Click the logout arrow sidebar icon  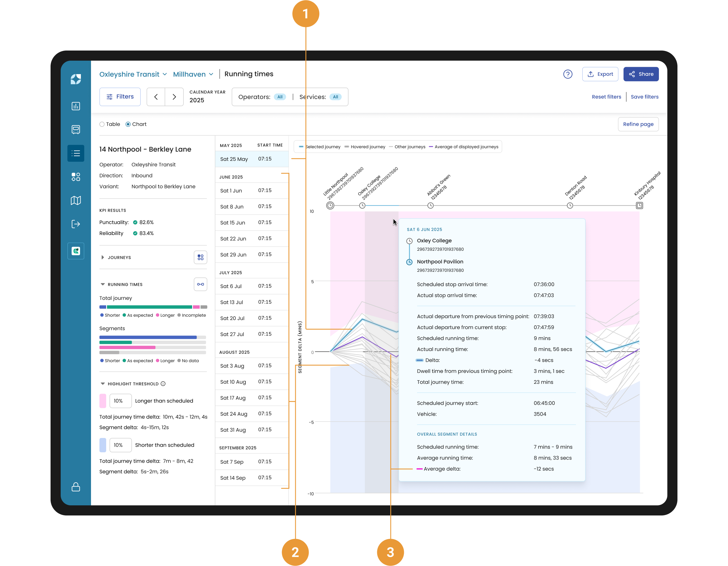(76, 224)
